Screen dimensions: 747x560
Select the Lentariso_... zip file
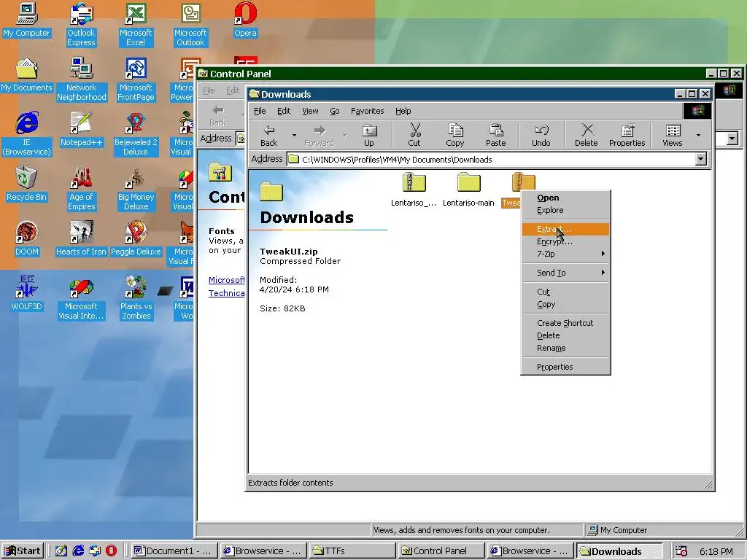click(414, 190)
